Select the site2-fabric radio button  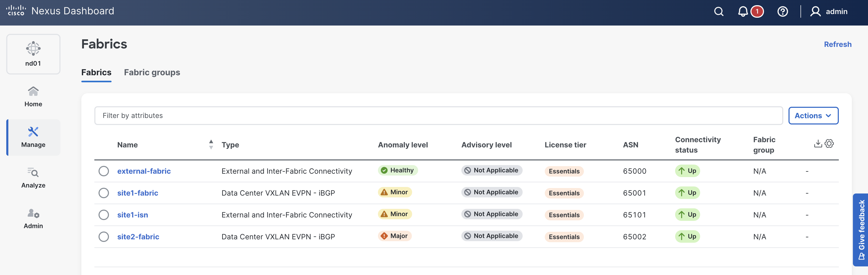104,237
